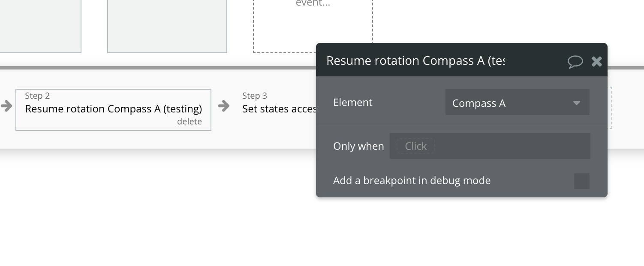Select the Step 3 Set states action
The width and height of the screenshot is (644, 266).
click(279, 109)
